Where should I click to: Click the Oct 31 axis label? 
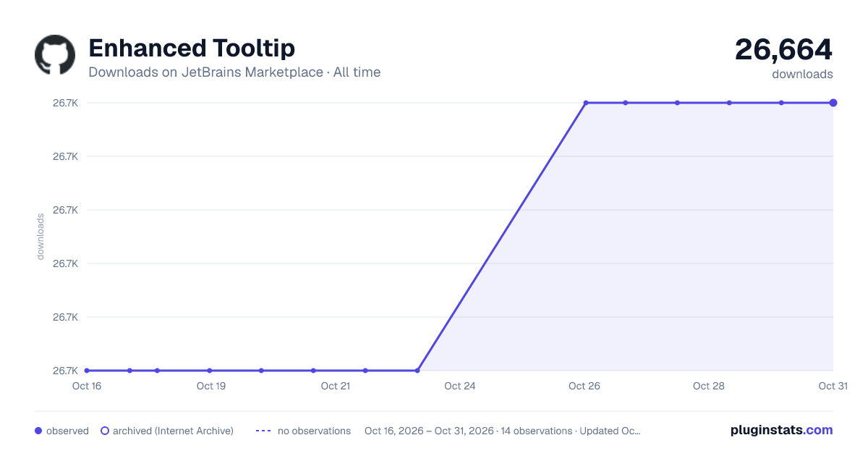[x=833, y=386]
